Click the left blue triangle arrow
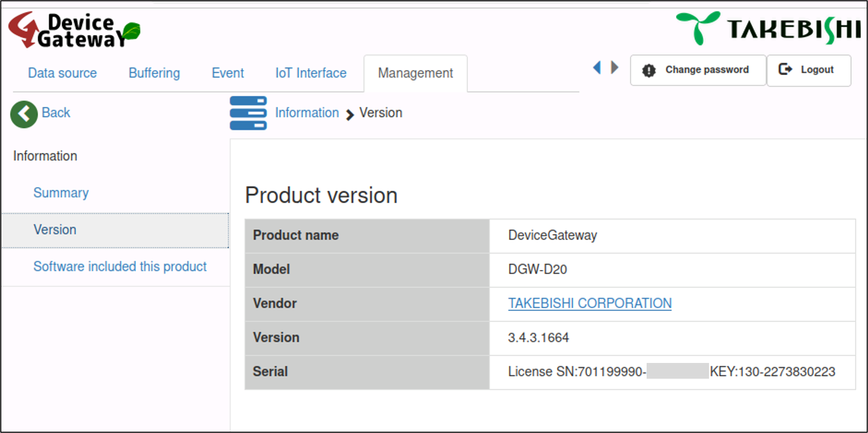This screenshot has height=433, width=868. pyautogui.click(x=597, y=68)
